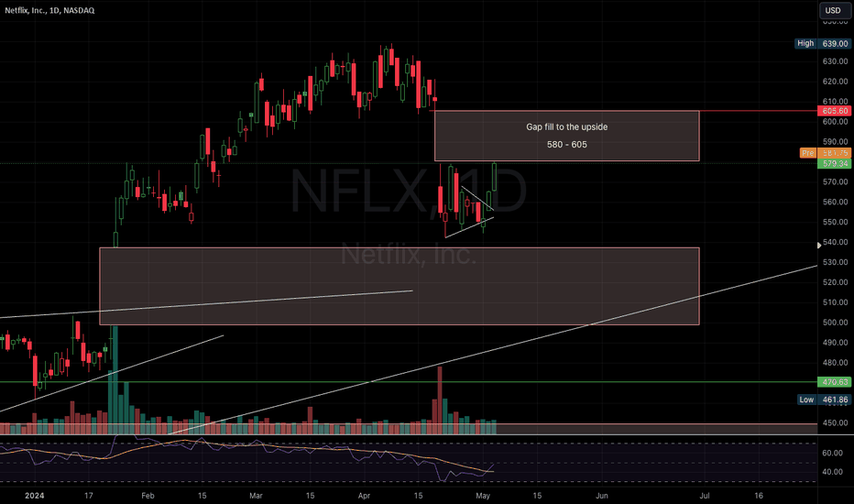Image resolution: width=854 pixels, height=504 pixels.
Task: Click the Apr label on time axis
Action: pyautogui.click(x=364, y=496)
